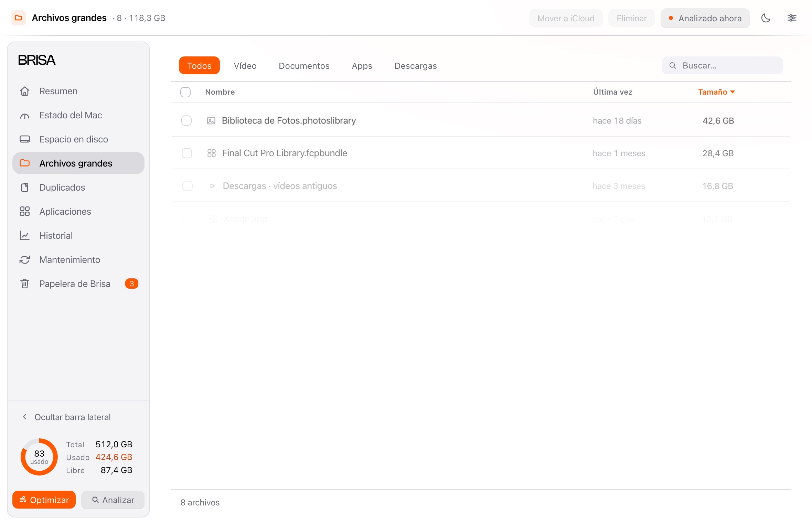Click the grid icon beside Final Cut Pro Library
Viewport: 812px width, 523px height.
tap(212, 153)
